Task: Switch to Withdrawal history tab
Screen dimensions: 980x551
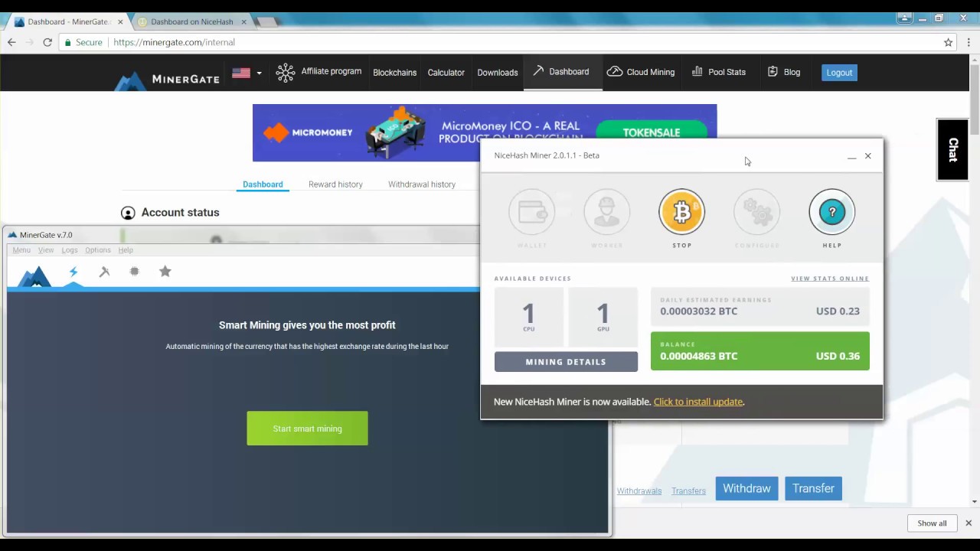Action: coord(422,184)
